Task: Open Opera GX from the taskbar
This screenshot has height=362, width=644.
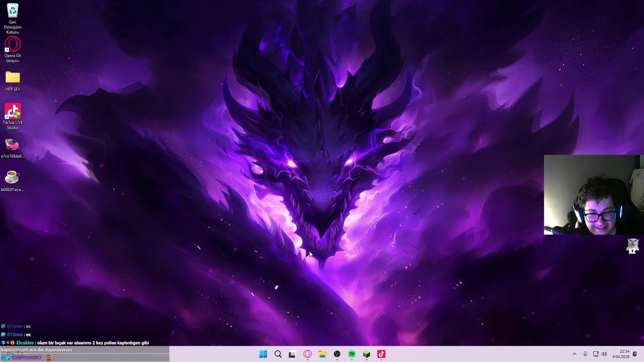Action: [x=307, y=354]
